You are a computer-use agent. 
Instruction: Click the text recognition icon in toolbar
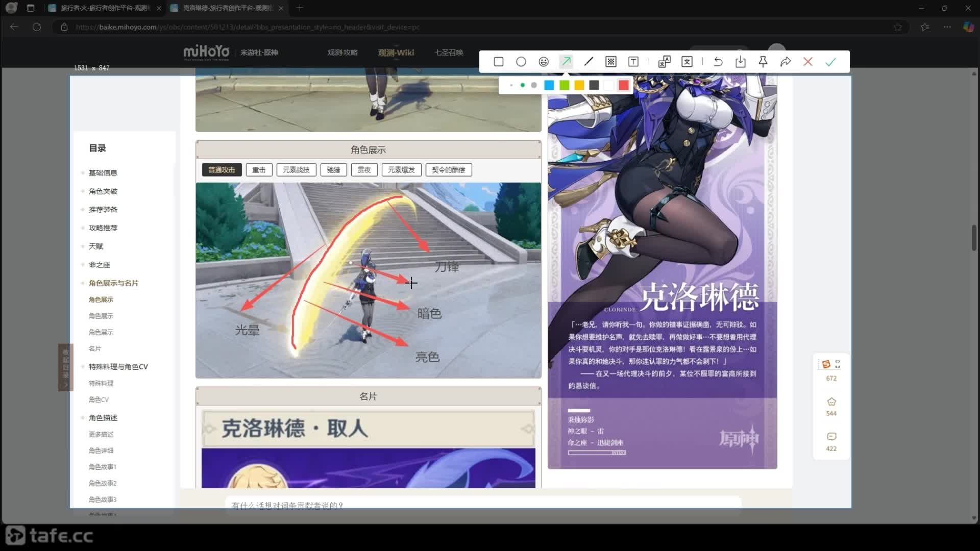(687, 62)
